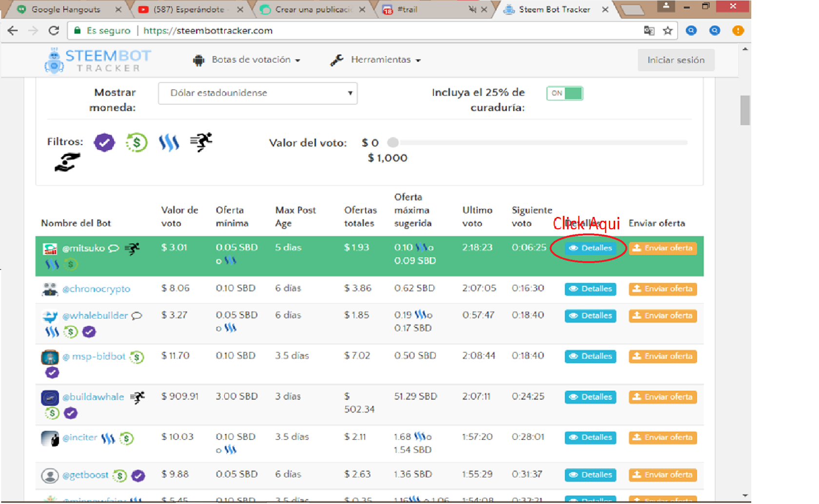819x504 pixels.
Task: Click the @buildawhale bot avatar
Action: 50,398
